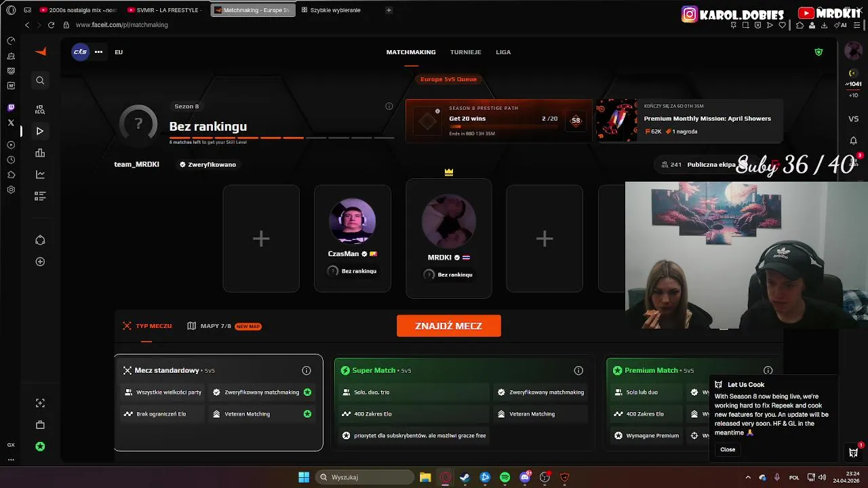Viewport: 868px width, 488px height.
Task: Open the Matchmaking navigation tab
Action: (x=411, y=52)
